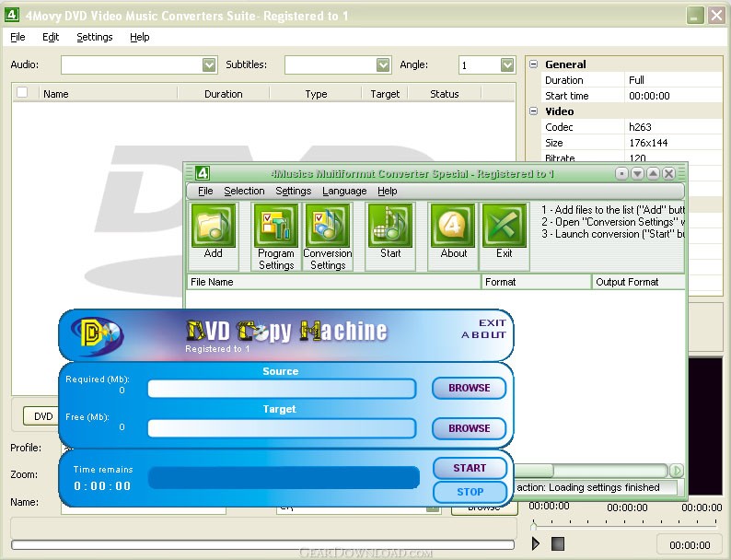The image size is (731, 560).
Task: Click the 4Movy app title bar icon
Action: tap(12, 15)
